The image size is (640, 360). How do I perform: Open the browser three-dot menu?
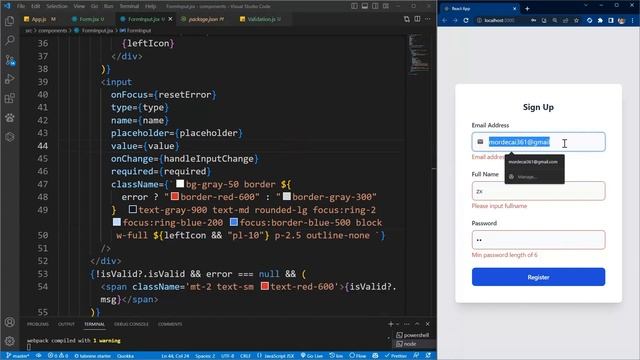[x=633, y=20]
